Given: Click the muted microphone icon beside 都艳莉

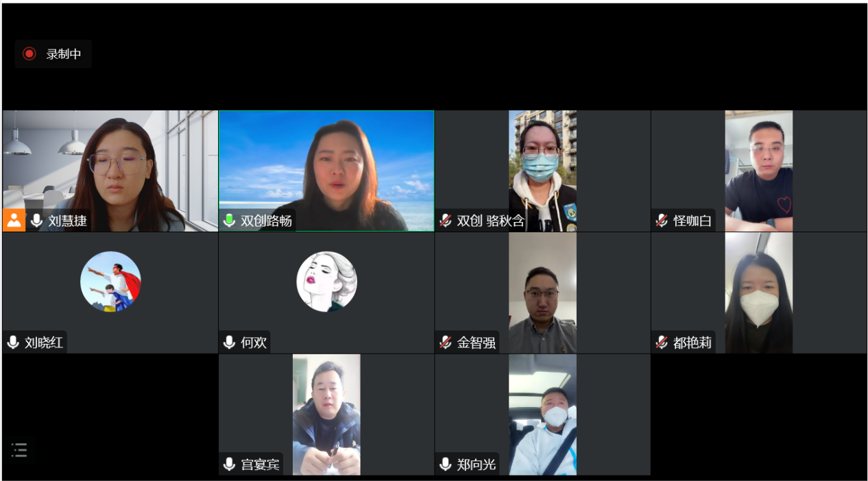Looking at the screenshot, I should click(662, 343).
